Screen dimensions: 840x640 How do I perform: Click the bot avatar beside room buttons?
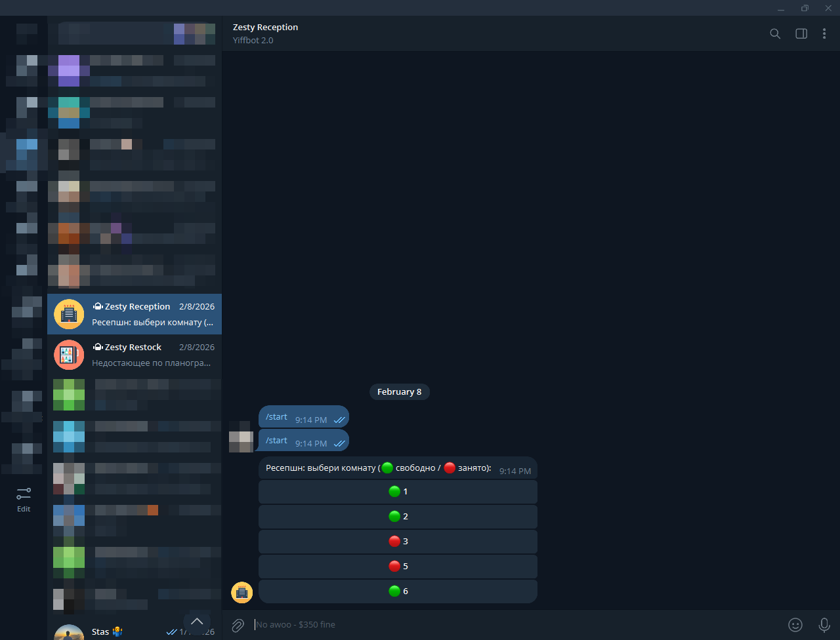pos(241,592)
